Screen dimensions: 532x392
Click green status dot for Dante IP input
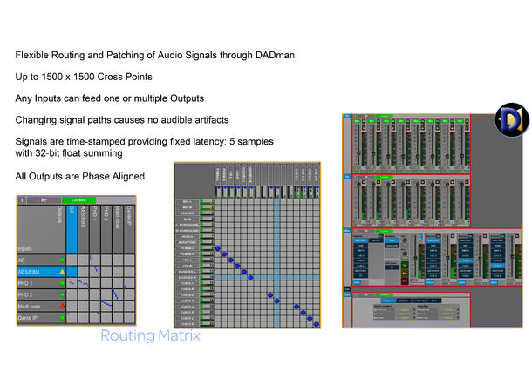(62, 318)
